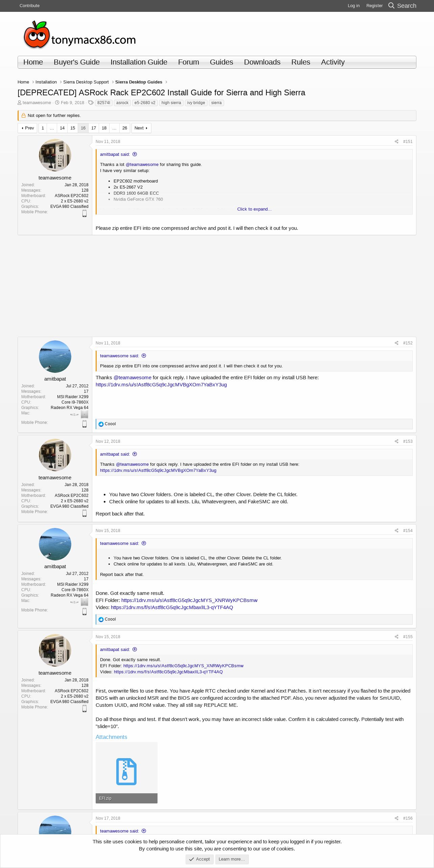Image resolution: width=434 pixels, height=868 pixels.
Task: Open Sierra Desktop Support breadcrumb
Action: [86, 82]
